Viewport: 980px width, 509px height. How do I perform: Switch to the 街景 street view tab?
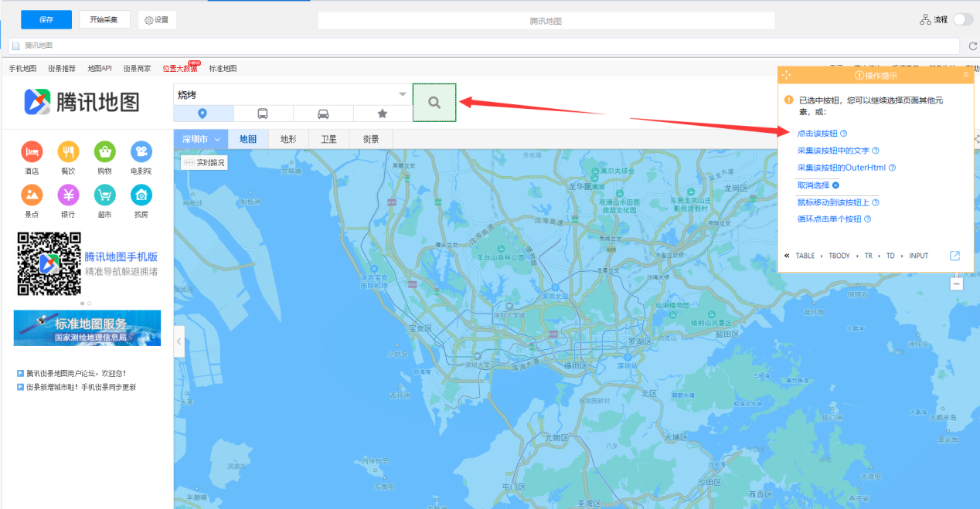[x=371, y=139]
